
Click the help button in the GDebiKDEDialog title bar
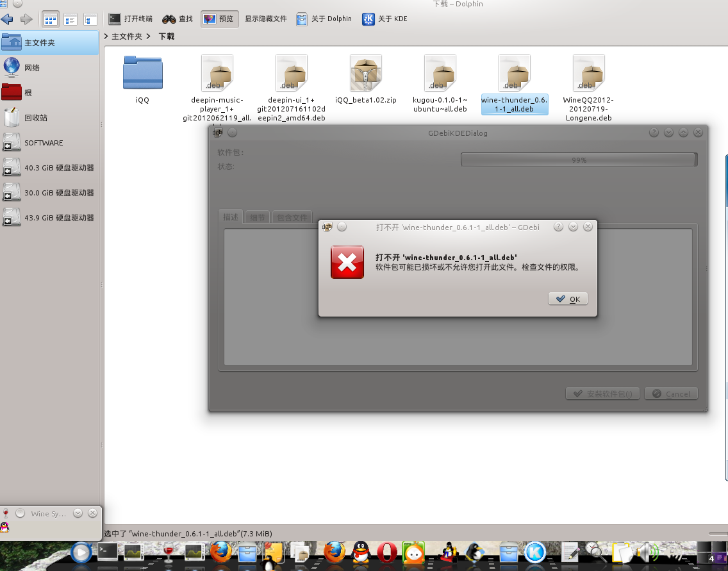pyautogui.click(x=654, y=133)
